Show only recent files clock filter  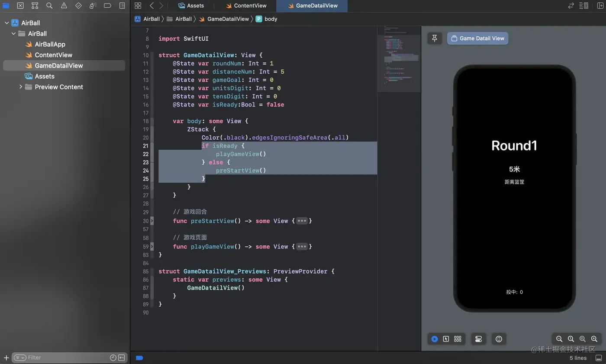pyautogui.click(x=113, y=358)
